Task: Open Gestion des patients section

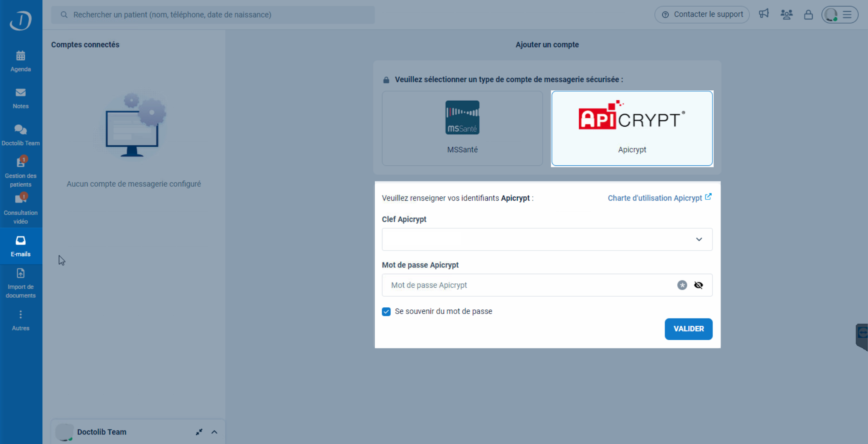Action: click(21, 172)
